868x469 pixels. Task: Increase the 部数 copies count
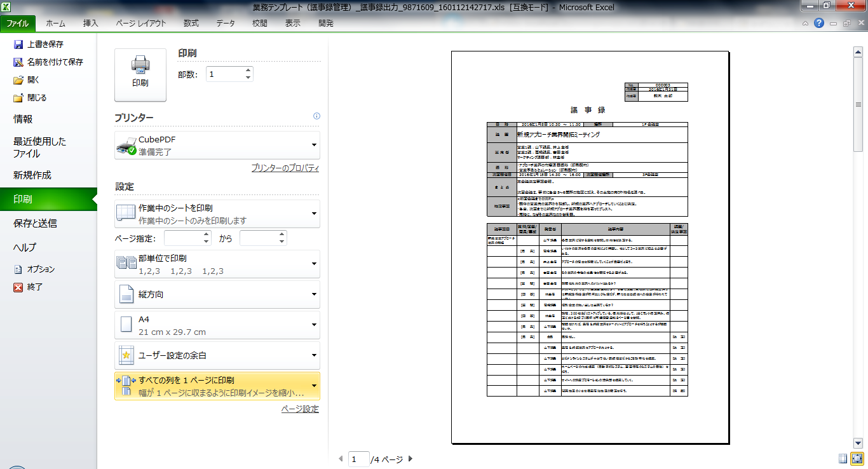tap(248, 71)
